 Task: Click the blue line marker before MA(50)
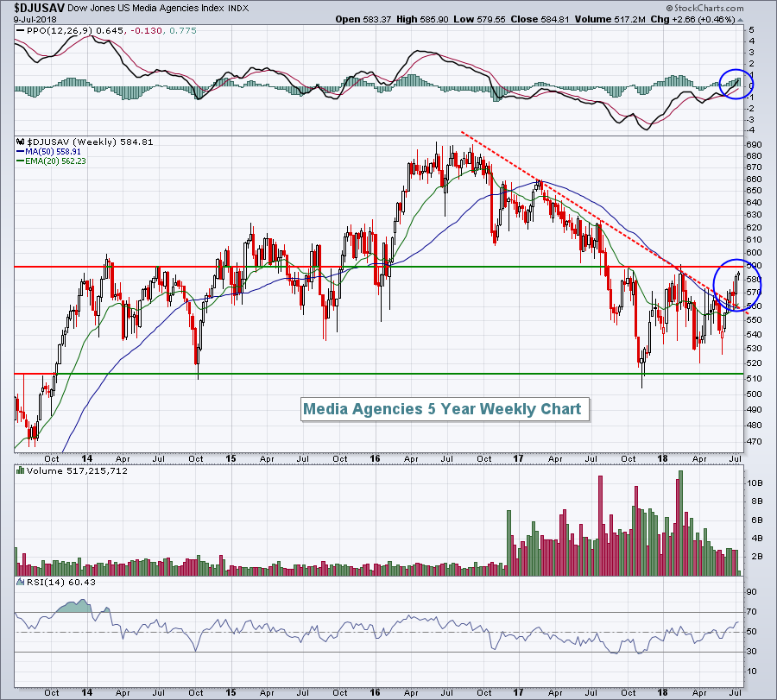tap(21, 152)
